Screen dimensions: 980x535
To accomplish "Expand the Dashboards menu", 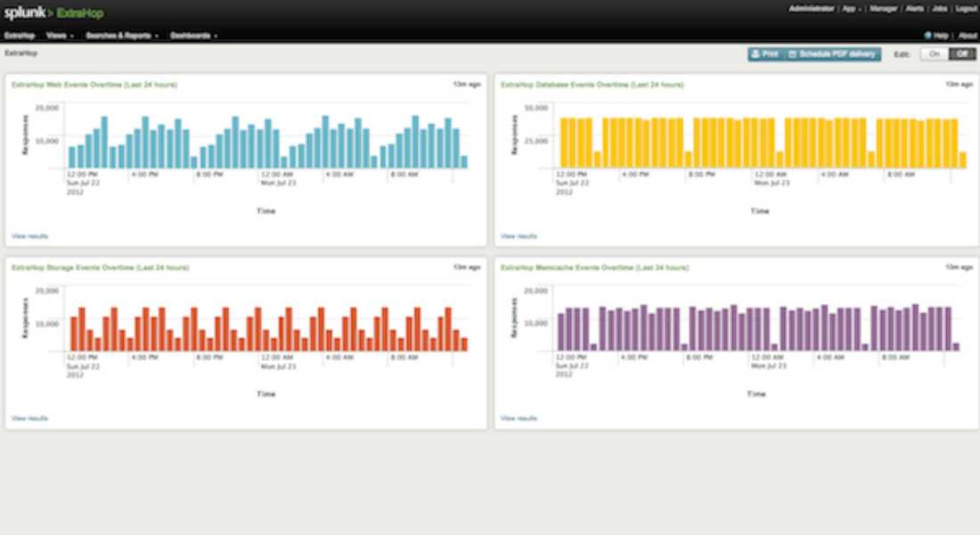I will (193, 36).
